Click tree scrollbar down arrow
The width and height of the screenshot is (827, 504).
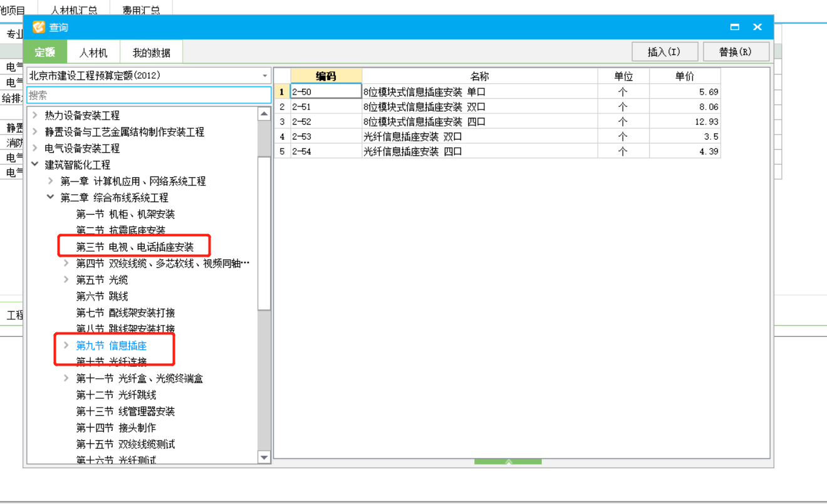click(x=264, y=458)
